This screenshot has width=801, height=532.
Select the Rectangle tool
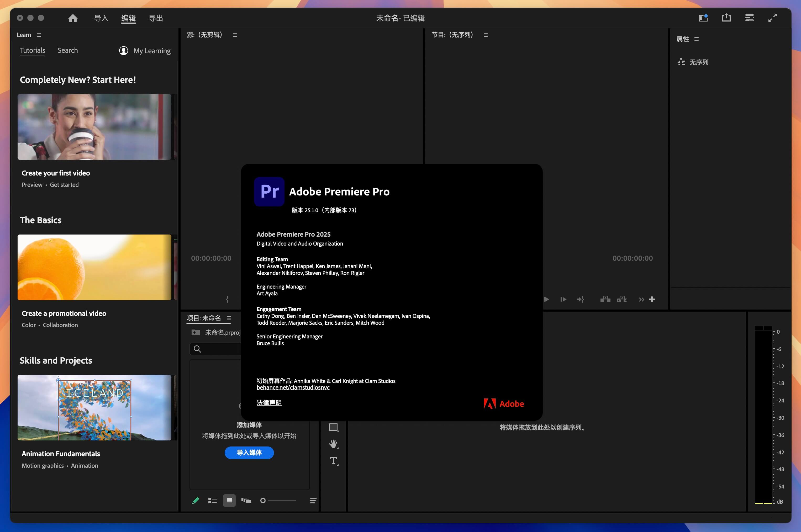333,427
